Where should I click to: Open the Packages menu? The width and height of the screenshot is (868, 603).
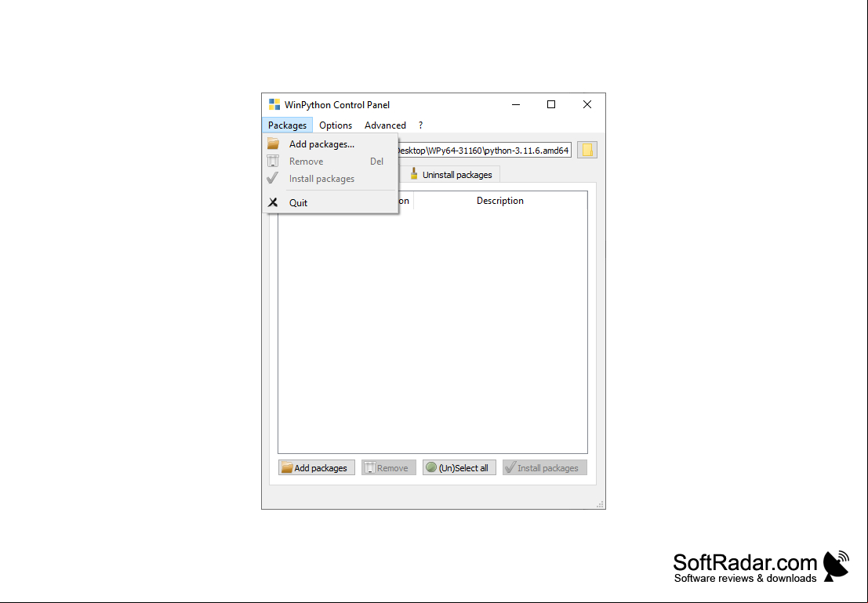click(287, 125)
